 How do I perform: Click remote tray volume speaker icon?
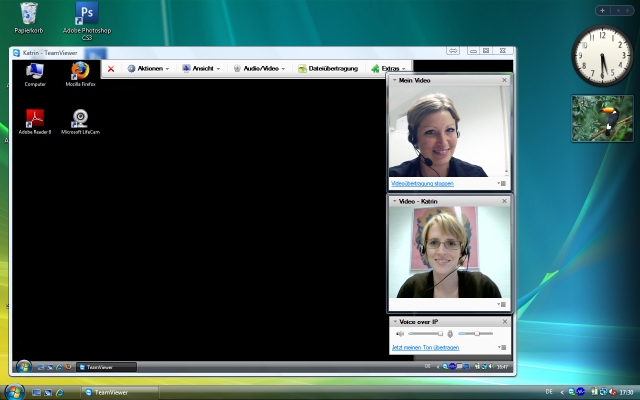coord(491,367)
